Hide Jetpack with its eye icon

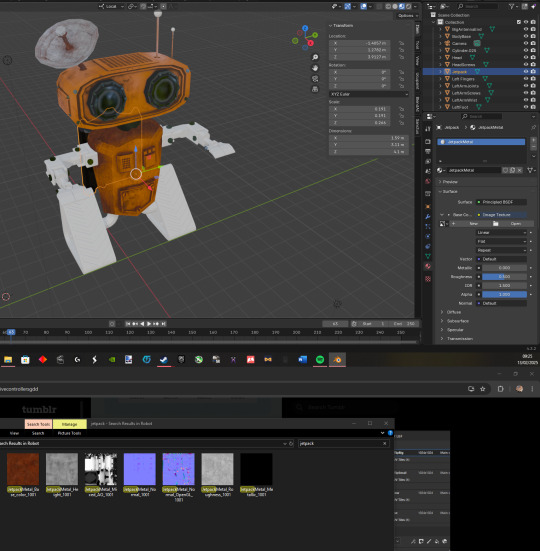526,71
